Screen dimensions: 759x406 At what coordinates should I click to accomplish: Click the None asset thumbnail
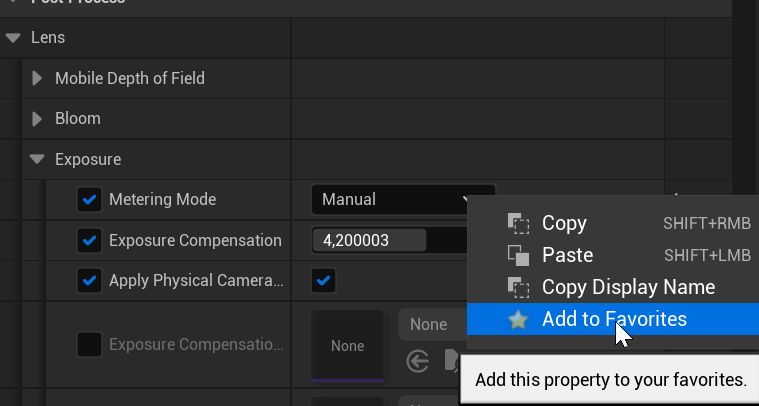(347, 345)
